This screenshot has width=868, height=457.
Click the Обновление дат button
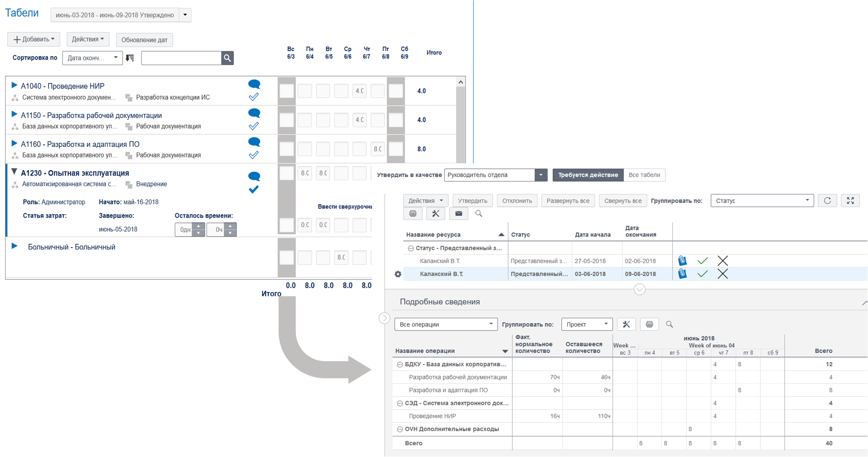coord(144,40)
